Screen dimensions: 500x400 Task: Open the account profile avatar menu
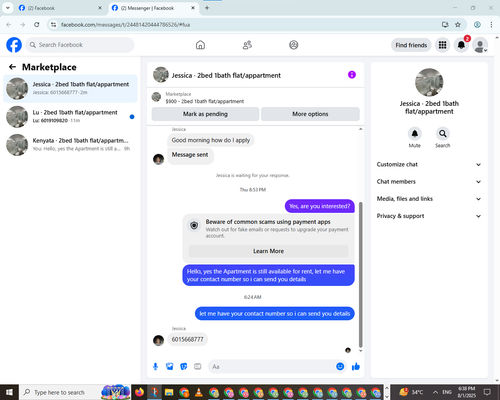pyautogui.click(x=480, y=45)
